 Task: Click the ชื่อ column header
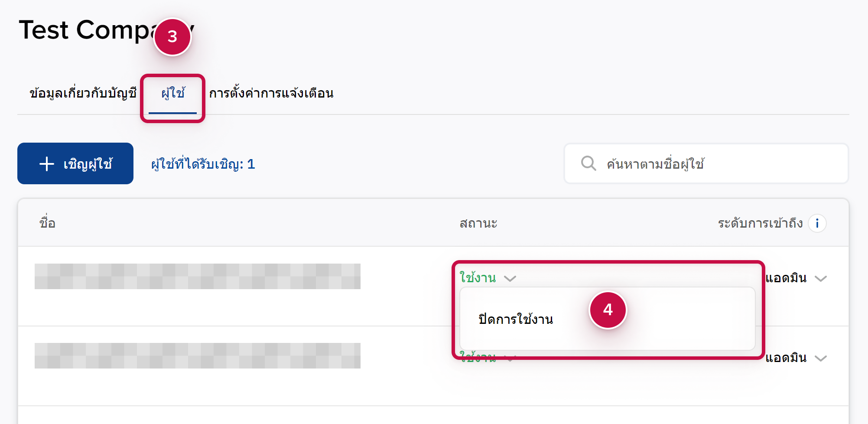click(x=47, y=223)
